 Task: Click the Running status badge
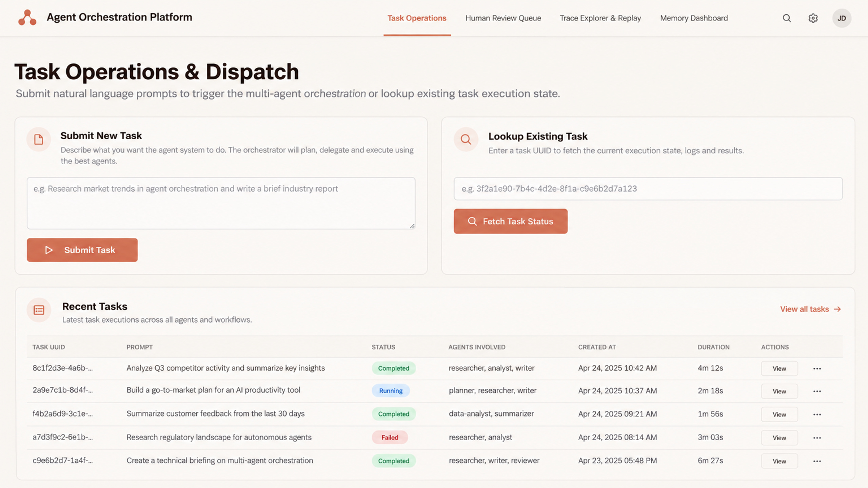[391, 391]
